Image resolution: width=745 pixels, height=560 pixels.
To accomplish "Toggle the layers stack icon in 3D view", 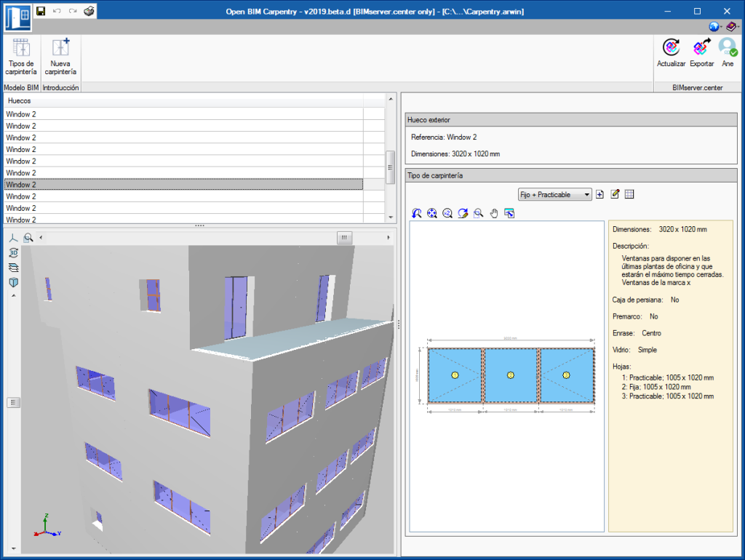I will coord(13,267).
